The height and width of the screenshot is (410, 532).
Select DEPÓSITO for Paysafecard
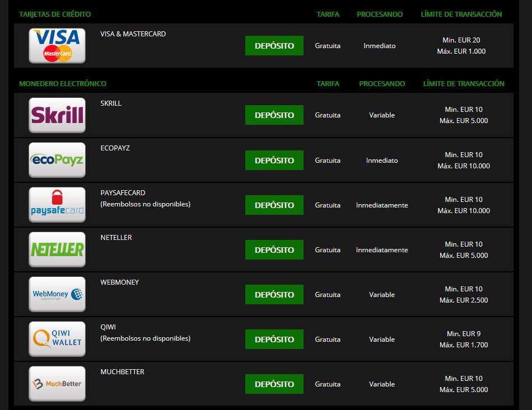(274, 205)
